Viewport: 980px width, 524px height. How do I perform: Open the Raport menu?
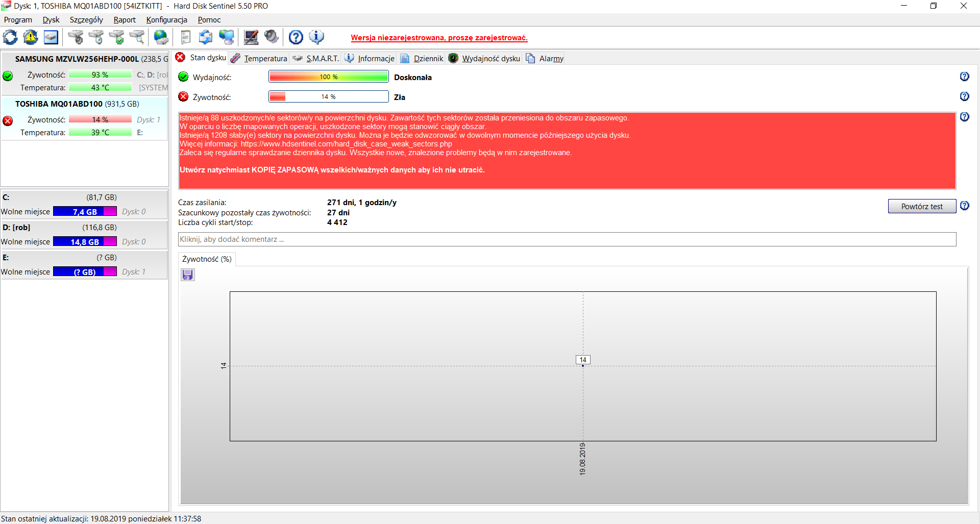(x=125, y=20)
